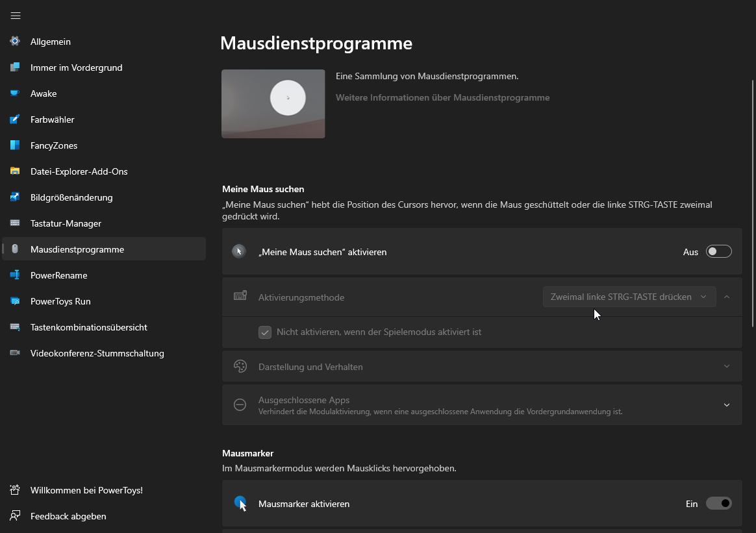
Task: Disable the Mausmarker aktivieren toggle
Action: pos(718,504)
